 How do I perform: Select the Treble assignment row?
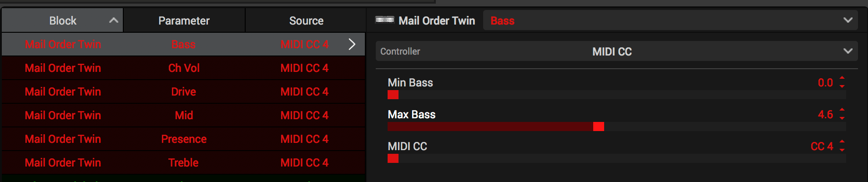click(183, 162)
